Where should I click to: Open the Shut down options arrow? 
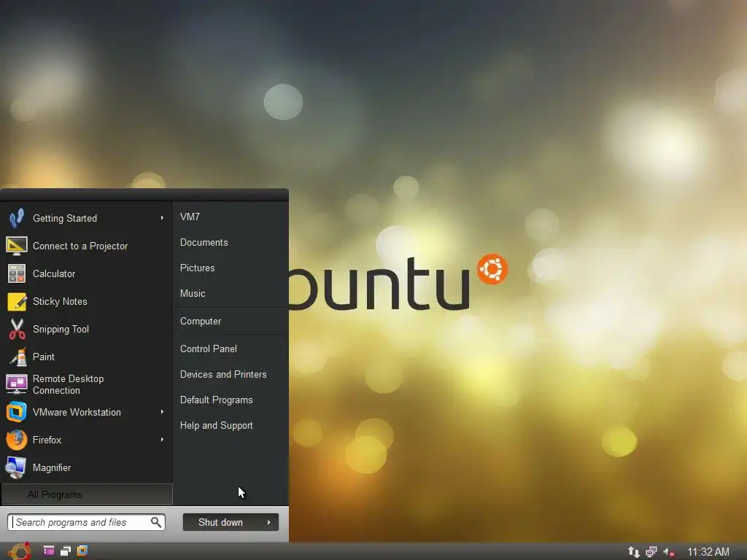click(x=269, y=522)
